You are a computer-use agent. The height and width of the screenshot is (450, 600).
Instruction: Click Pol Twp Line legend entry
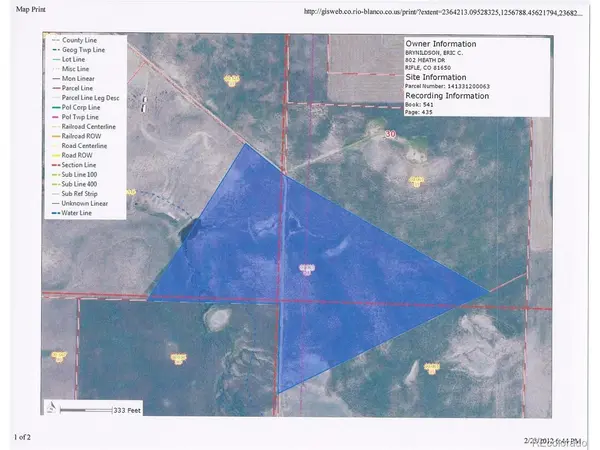tap(75, 117)
